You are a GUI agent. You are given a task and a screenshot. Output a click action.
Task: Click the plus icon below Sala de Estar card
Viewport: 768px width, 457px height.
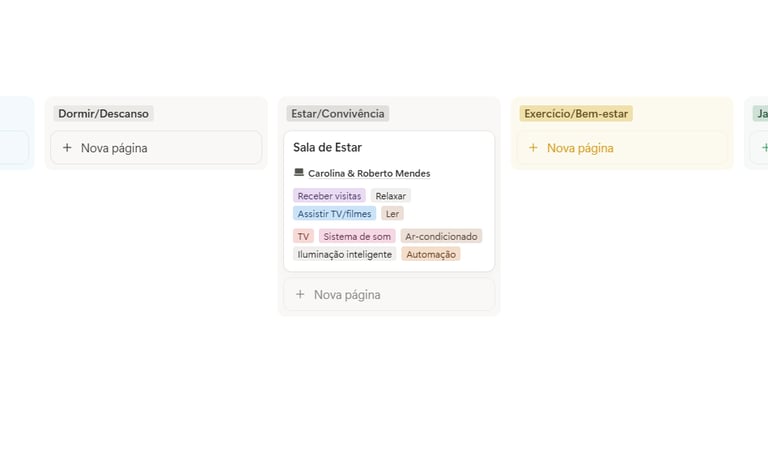click(x=300, y=295)
